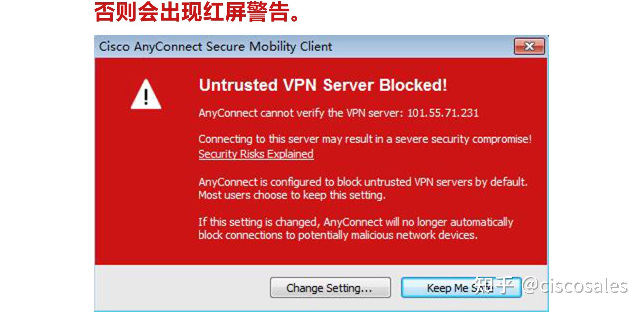Click the underlined Security Risks Explained hyperlink

tap(256, 154)
